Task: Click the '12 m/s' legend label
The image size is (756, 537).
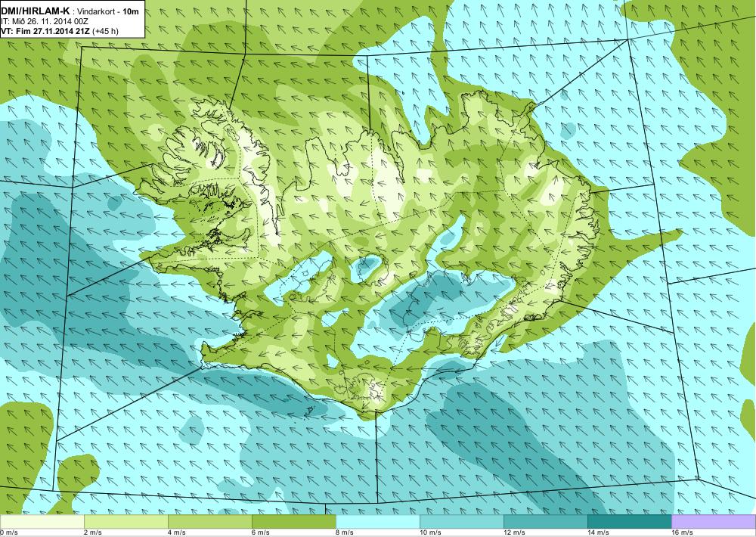Action: coord(514,532)
